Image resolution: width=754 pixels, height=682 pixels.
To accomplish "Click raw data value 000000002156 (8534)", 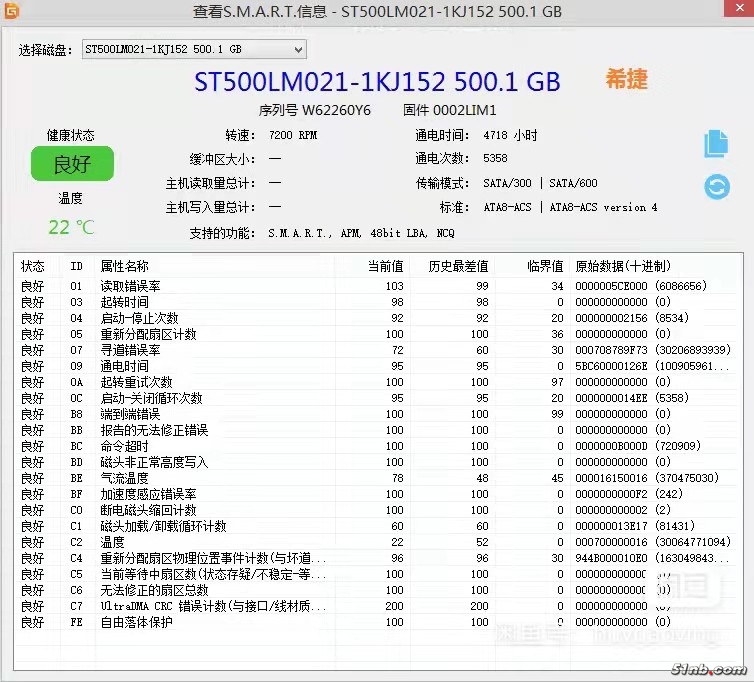I will click(x=632, y=318).
